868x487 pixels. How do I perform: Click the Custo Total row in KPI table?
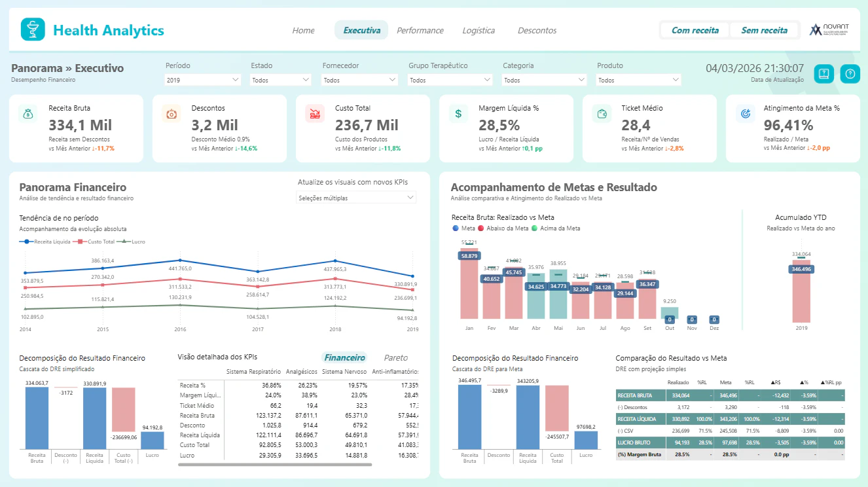(x=298, y=444)
